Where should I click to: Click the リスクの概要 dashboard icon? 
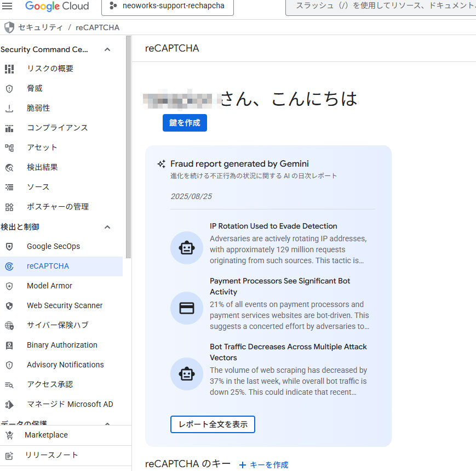(x=9, y=69)
